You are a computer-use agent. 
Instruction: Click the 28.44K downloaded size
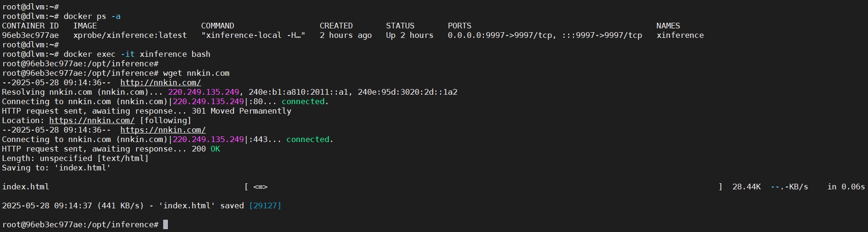coord(746,187)
